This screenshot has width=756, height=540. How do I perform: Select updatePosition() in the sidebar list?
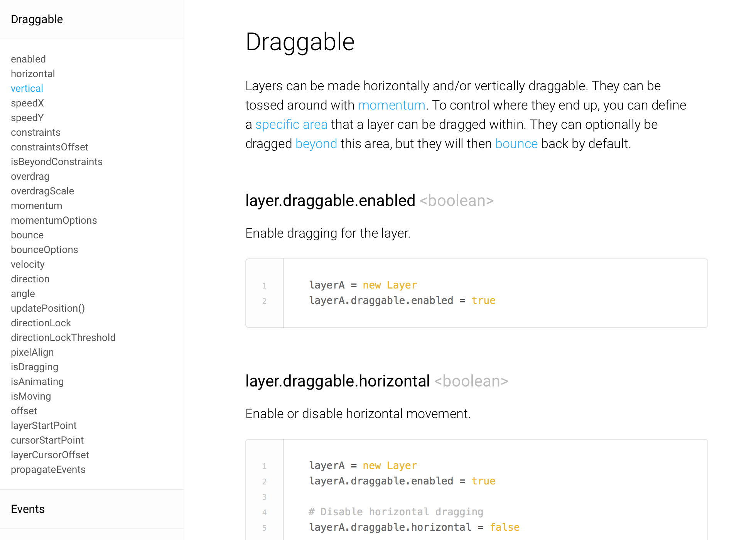click(48, 308)
